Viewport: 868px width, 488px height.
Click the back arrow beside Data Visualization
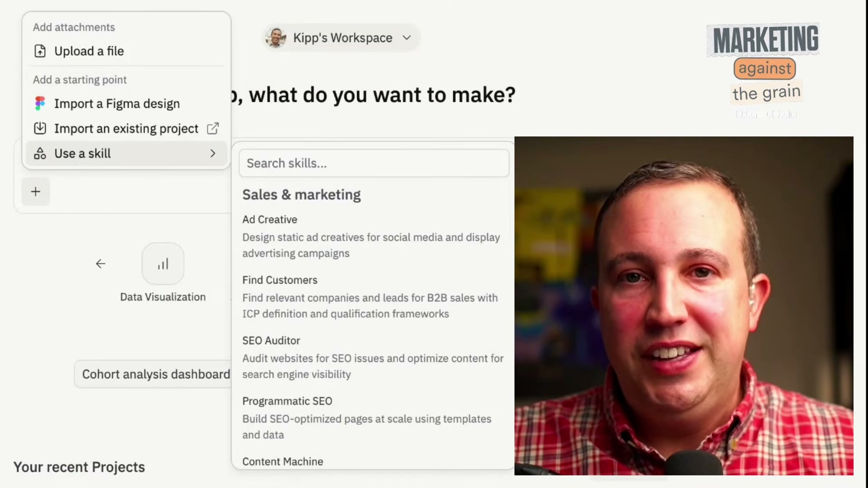click(x=100, y=263)
